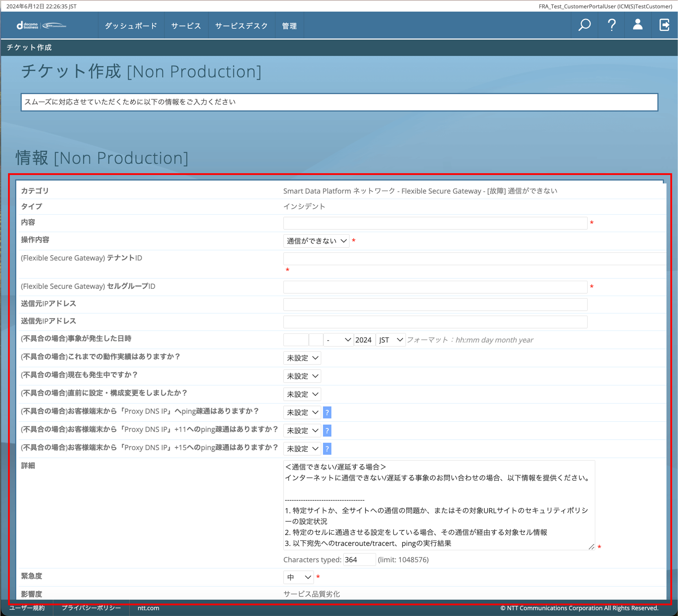The height and width of the screenshot is (616, 678).
Task: Open 操作内容 dropdown showing 通信ができない
Action: pyautogui.click(x=316, y=241)
